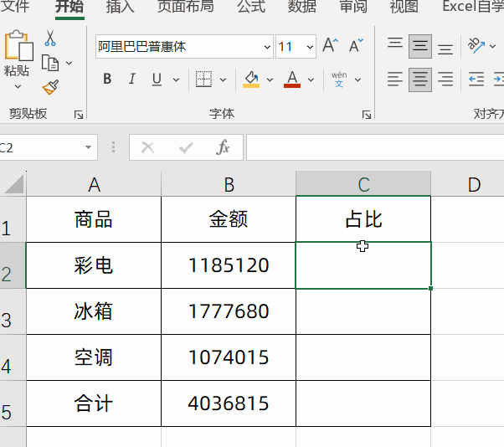Click cell containing 1185120
Viewport: 504px width, 447px height.
click(229, 265)
